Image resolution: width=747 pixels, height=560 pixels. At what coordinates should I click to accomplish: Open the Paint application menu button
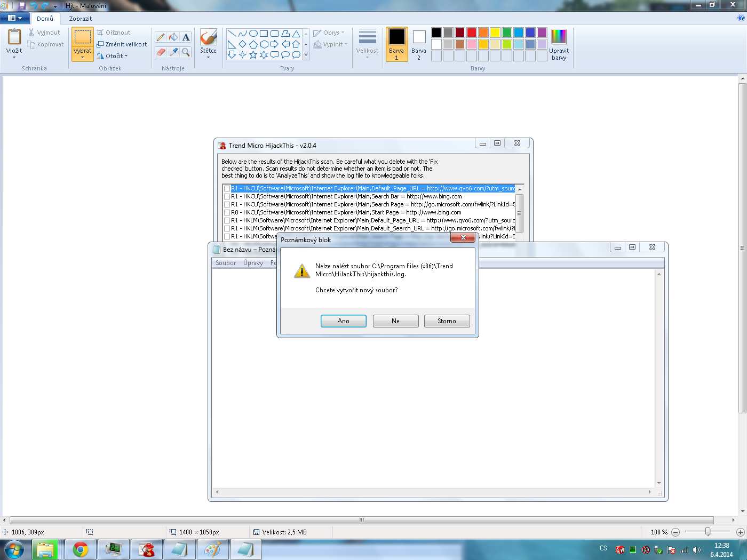[x=14, y=18]
